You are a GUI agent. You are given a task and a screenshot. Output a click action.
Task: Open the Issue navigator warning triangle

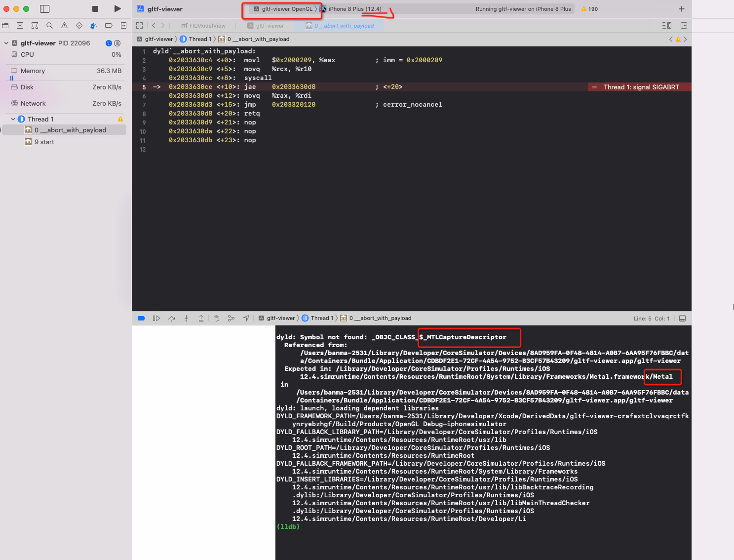[64, 25]
